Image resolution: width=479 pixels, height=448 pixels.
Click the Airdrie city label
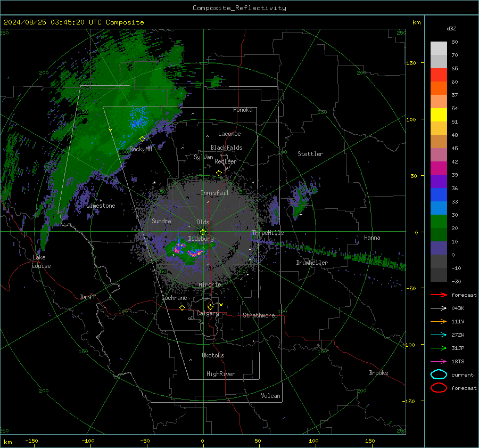[210, 284]
